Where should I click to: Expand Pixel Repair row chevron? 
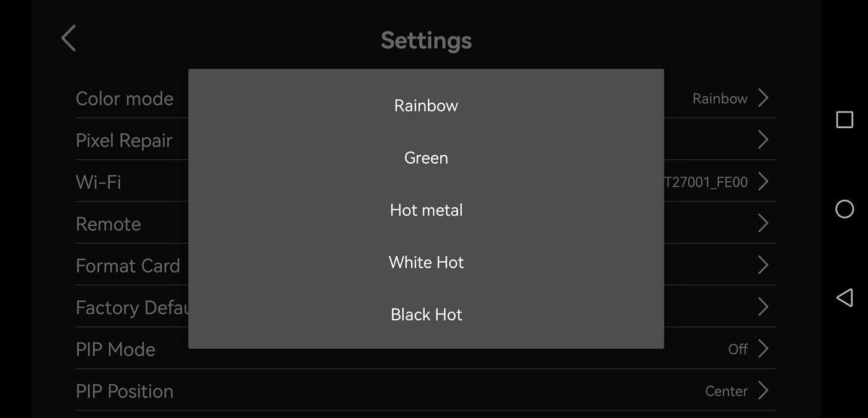[x=763, y=140]
